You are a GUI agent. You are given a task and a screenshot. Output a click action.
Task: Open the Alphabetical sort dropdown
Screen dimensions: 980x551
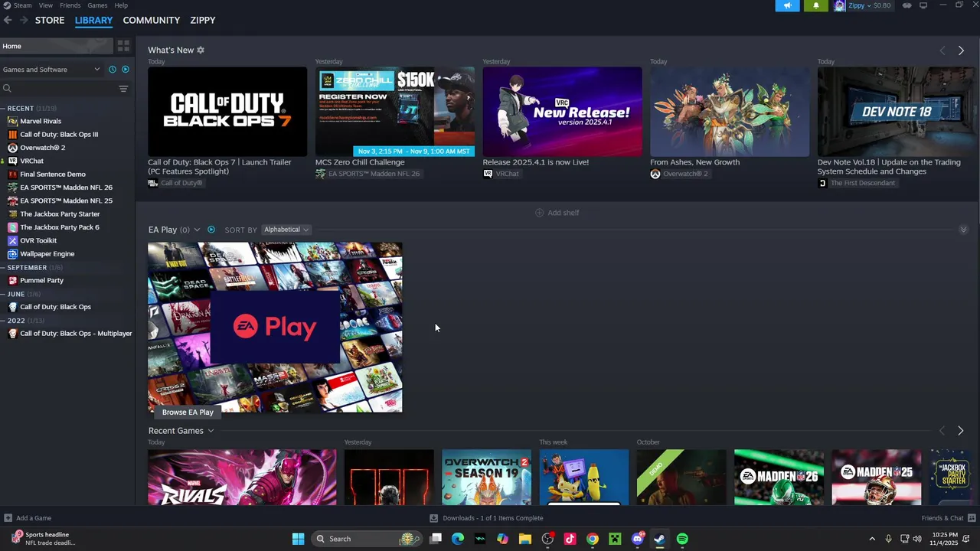pos(286,230)
